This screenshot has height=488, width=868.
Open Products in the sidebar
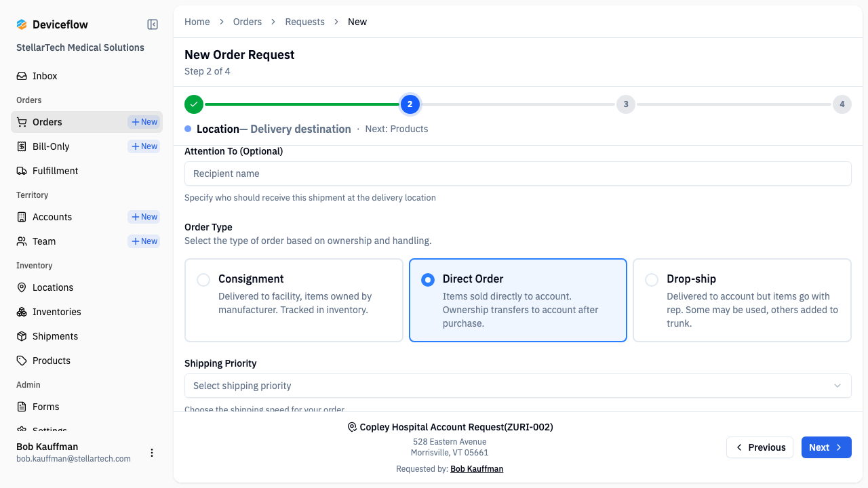coord(87,361)
